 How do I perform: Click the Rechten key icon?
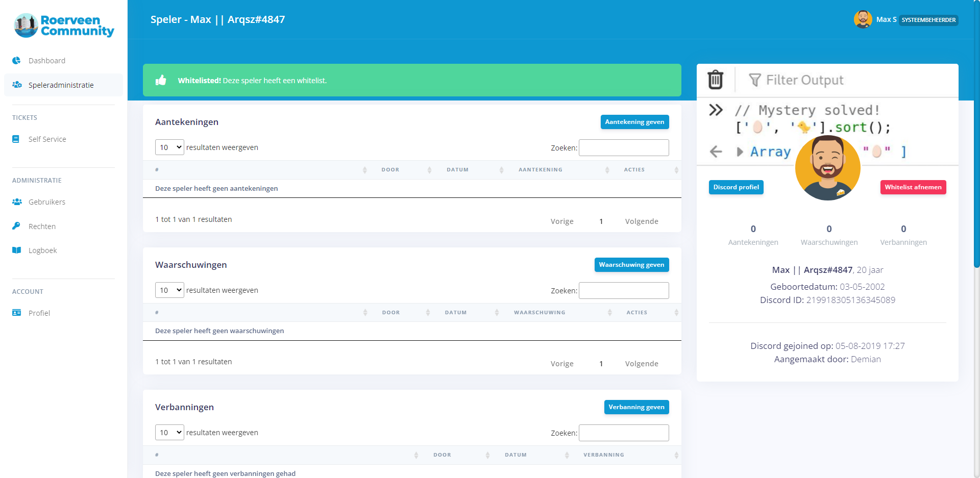(16, 226)
